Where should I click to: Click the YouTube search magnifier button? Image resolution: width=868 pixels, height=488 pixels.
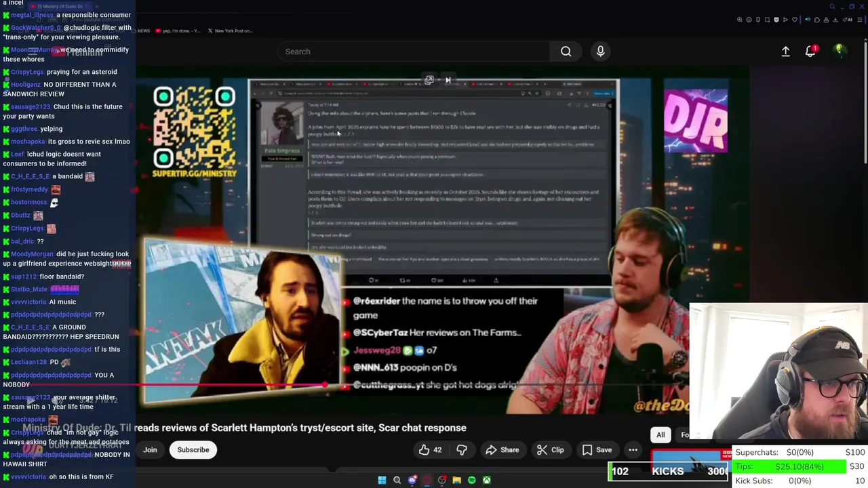566,52
